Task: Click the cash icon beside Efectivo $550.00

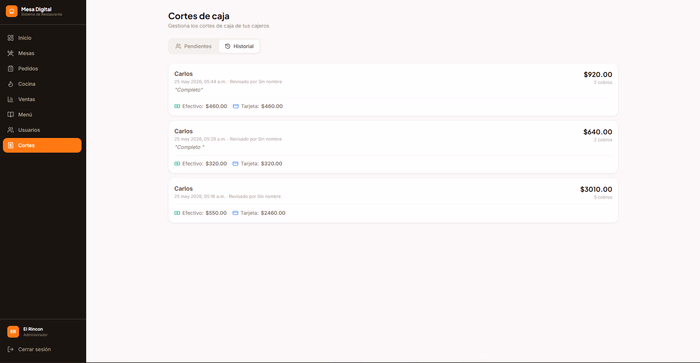Action: pyautogui.click(x=177, y=213)
